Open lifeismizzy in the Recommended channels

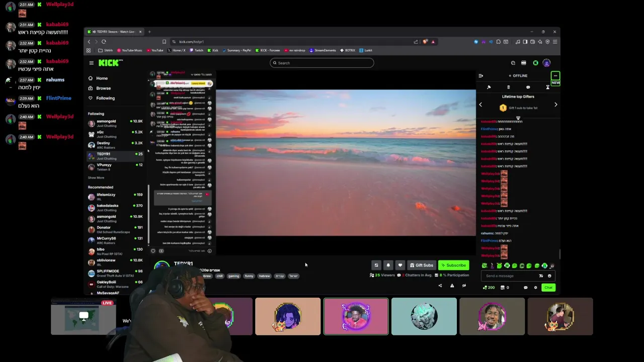click(115, 197)
